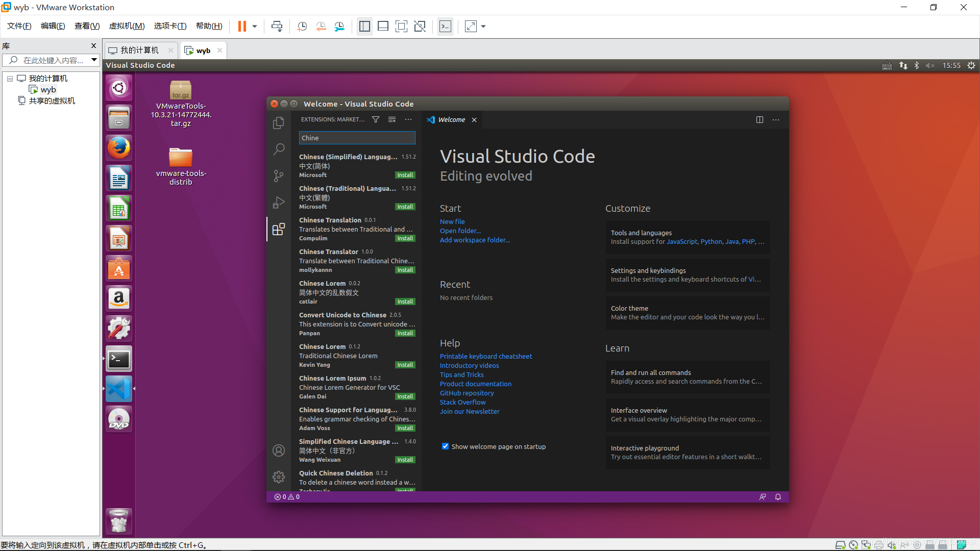Click Add workspace folder... link
The height and width of the screenshot is (551, 980).
(475, 240)
